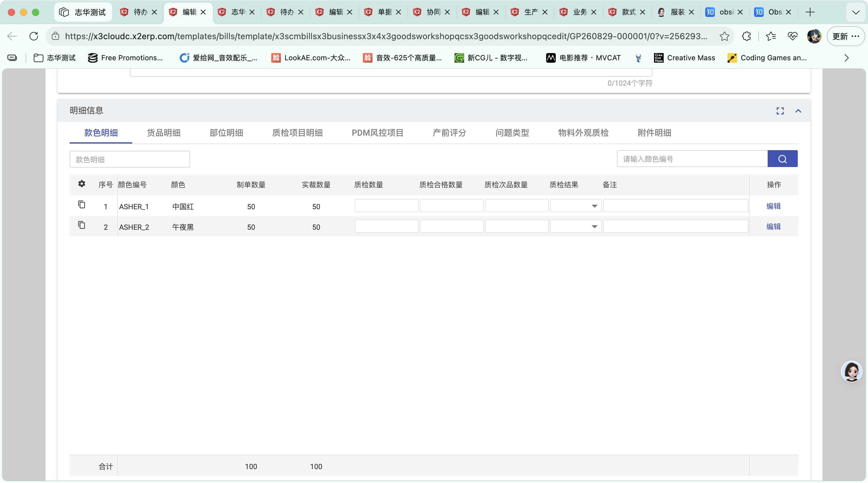Click the 中国红 color cell
This screenshot has width=868, height=483.
pyautogui.click(x=183, y=207)
